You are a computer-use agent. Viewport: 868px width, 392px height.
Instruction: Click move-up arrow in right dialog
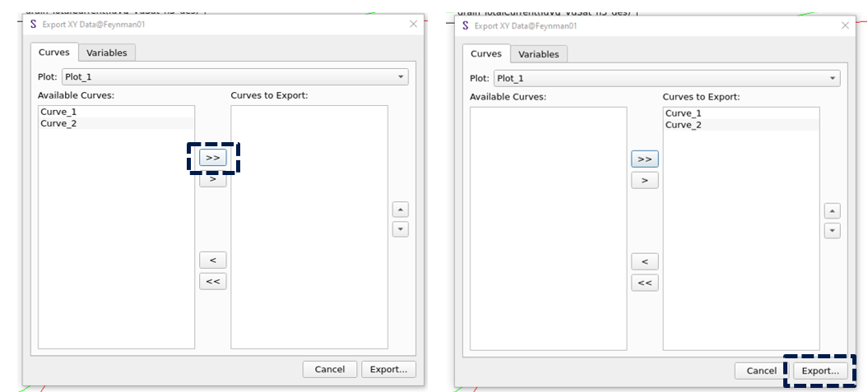click(x=833, y=211)
